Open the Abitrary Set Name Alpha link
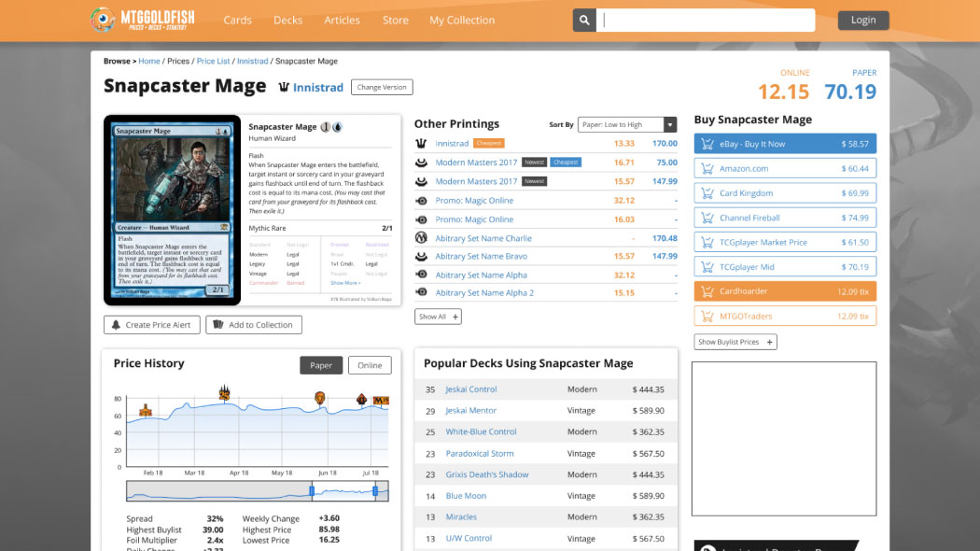Viewport: 980px width, 551px height. coord(482,275)
